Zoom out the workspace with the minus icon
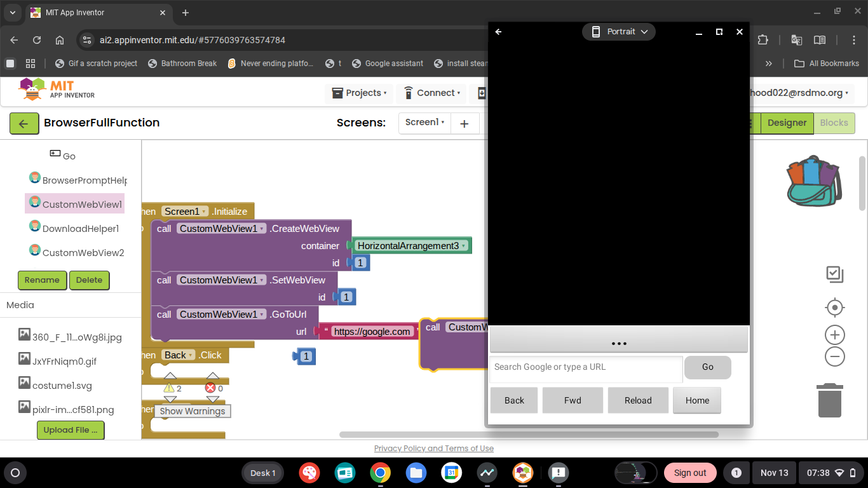This screenshot has height=488, width=868. point(834,356)
